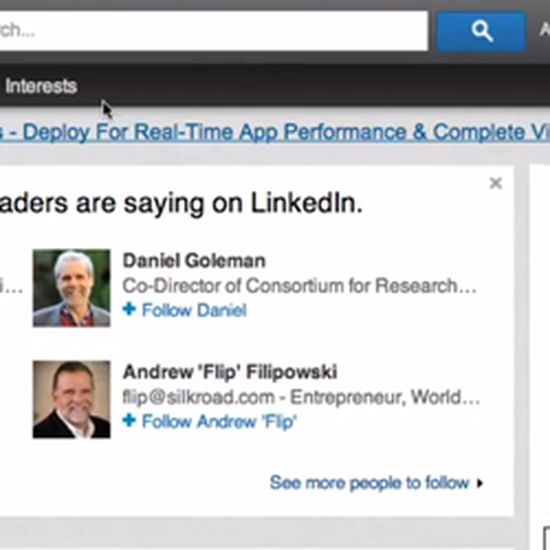Focus the LinkedIn search text field
Image resolution: width=550 pixels, height=550 pixels.
point(214,31)
